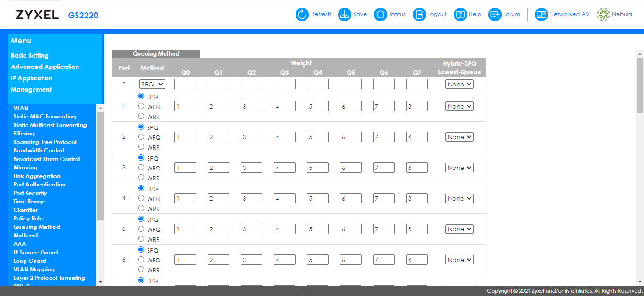
Task: Open the wildcard port Method dropdown
Action: pos(152,84)
